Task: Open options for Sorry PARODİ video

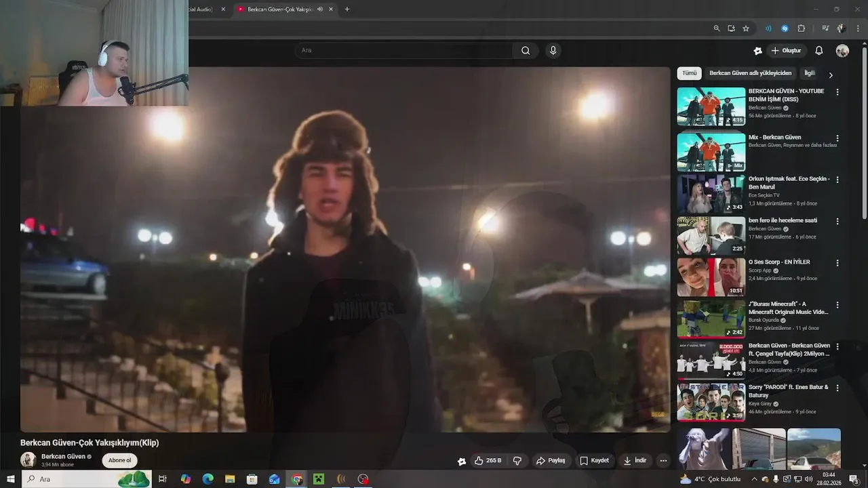Action: tap(837, 388)
